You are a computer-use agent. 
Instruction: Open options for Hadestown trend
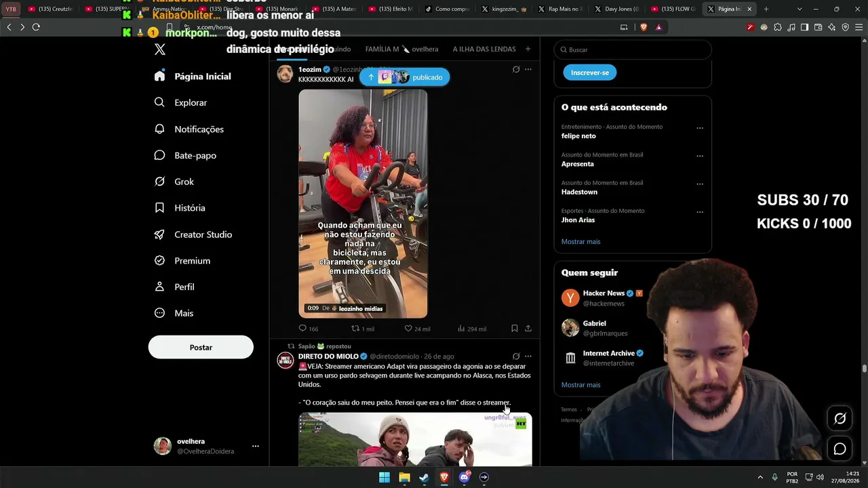(x=700, y=184)
